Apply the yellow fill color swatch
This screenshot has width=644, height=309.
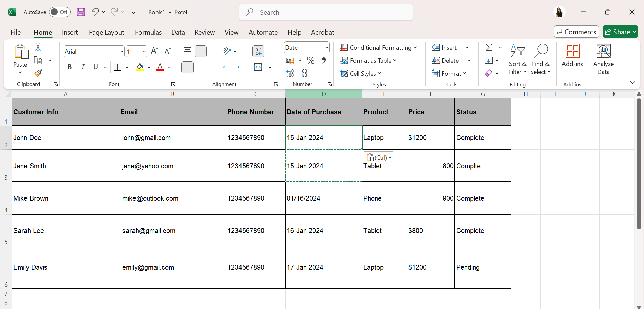coord(140,67)
